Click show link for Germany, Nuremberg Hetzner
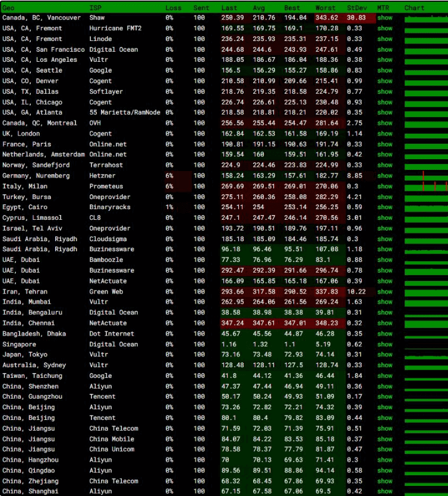 [384, 176]
